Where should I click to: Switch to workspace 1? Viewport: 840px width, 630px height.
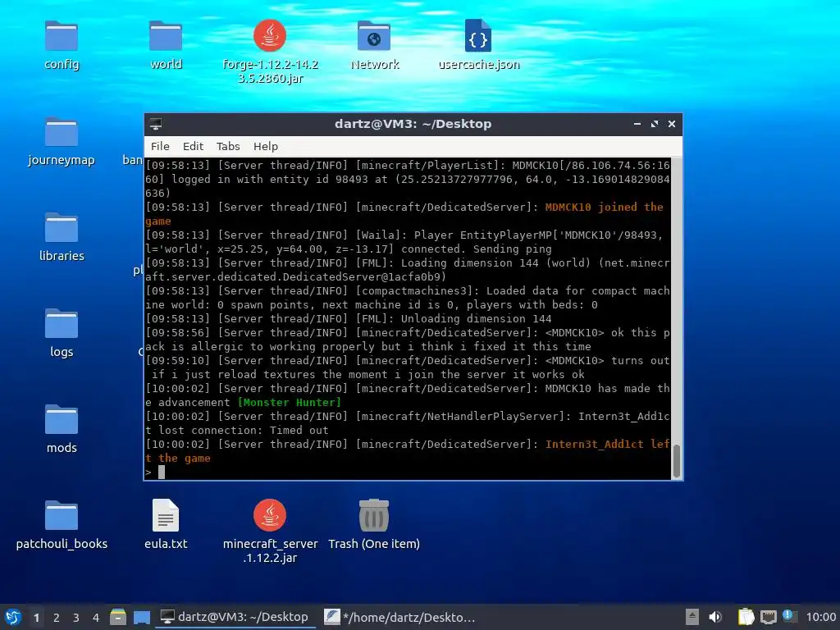36,618
